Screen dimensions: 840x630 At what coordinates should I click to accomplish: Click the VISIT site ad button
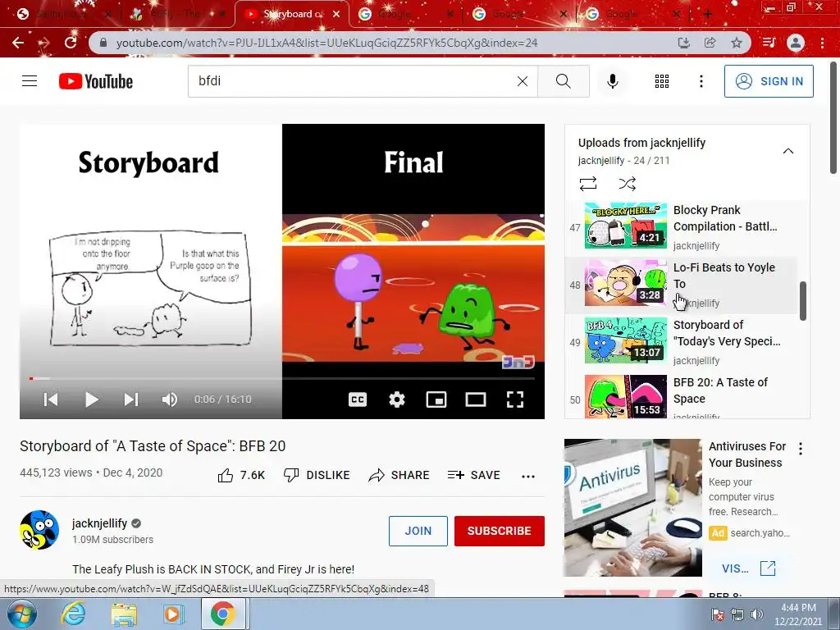coord(748,568)
